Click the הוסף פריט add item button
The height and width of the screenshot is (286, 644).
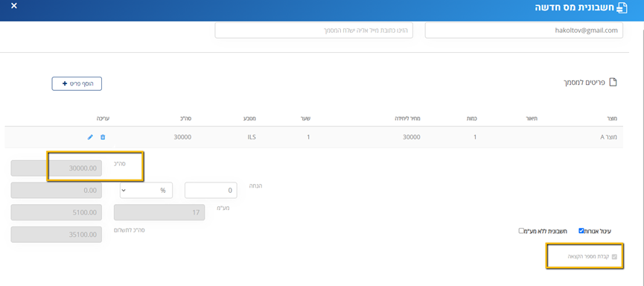point(77,83)
